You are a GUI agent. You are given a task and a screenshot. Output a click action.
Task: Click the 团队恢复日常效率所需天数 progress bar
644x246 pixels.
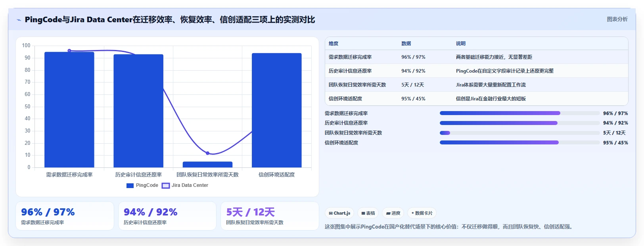(519, 133)
